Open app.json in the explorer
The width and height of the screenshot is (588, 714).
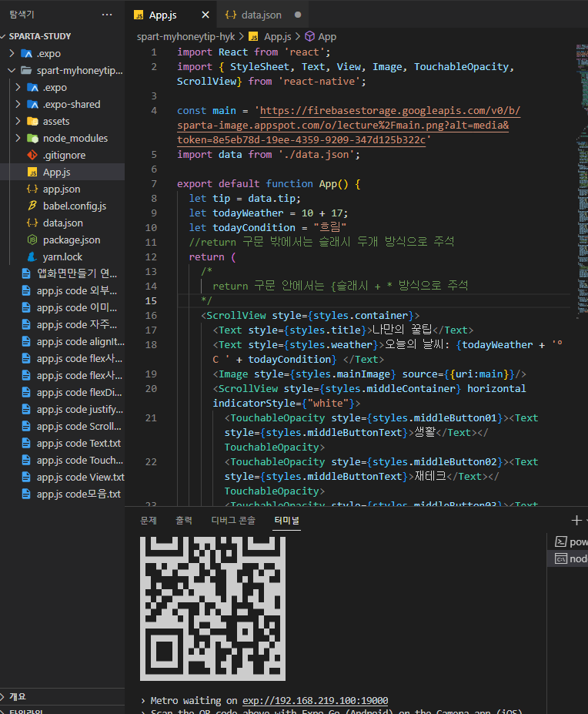62,189
